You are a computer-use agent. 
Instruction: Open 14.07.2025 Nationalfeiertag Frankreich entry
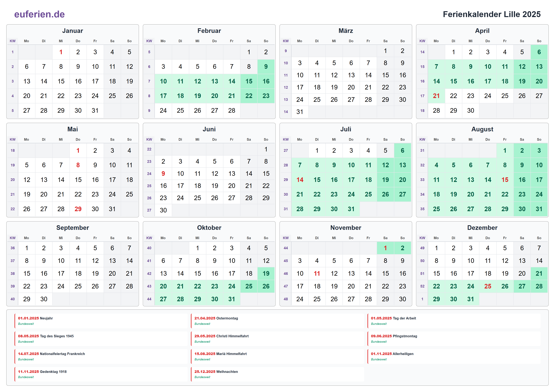tap(101, 356)
